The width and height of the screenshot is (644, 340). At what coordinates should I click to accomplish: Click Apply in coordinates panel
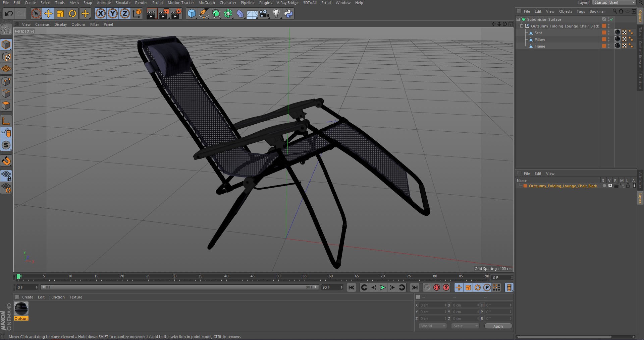(x=498, y=326)
